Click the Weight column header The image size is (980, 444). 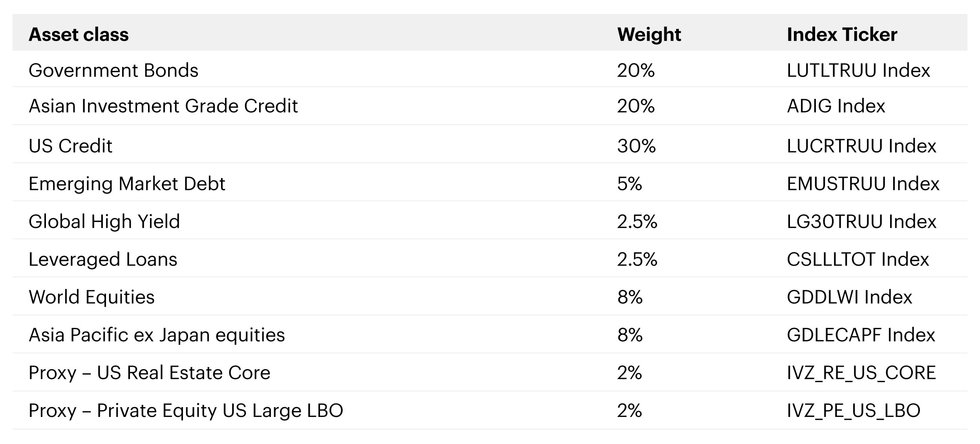[649, 35]
